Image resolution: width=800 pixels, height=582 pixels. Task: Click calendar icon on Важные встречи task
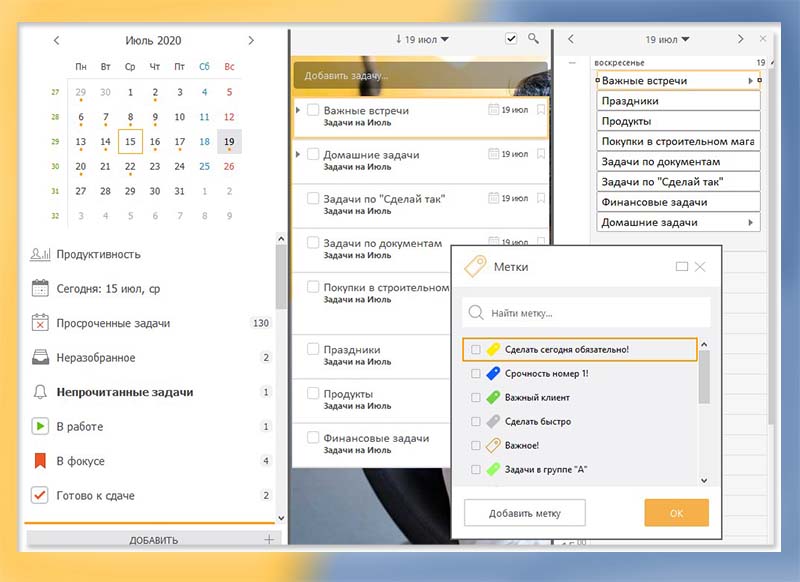[493, 110]
